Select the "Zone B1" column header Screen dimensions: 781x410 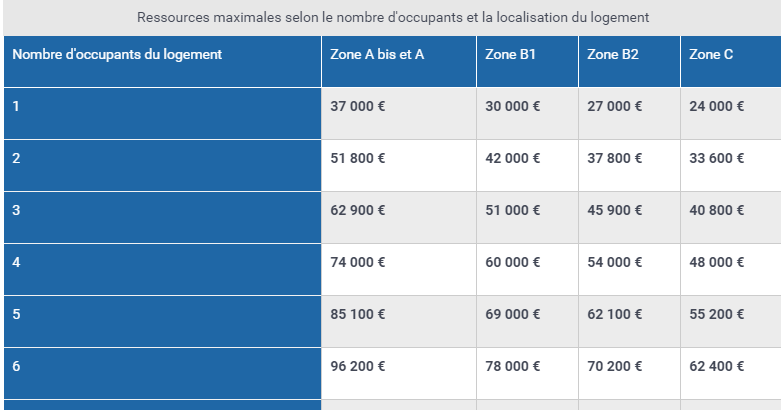[x=511, y=54]
